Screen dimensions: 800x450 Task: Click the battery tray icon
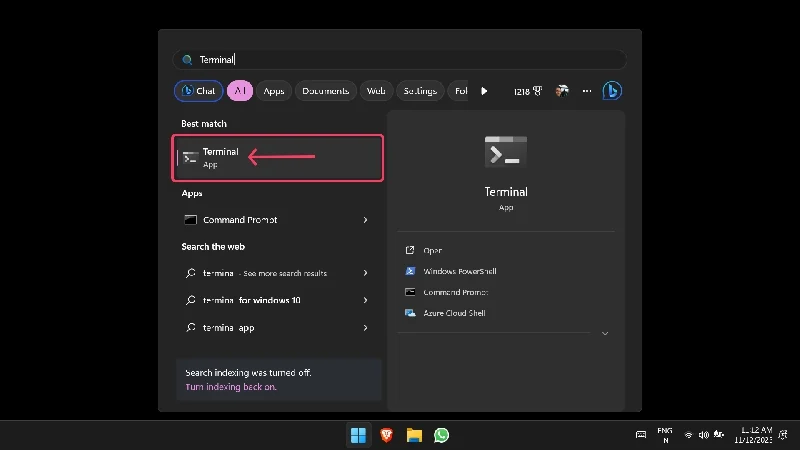click(x=719, y=435)
